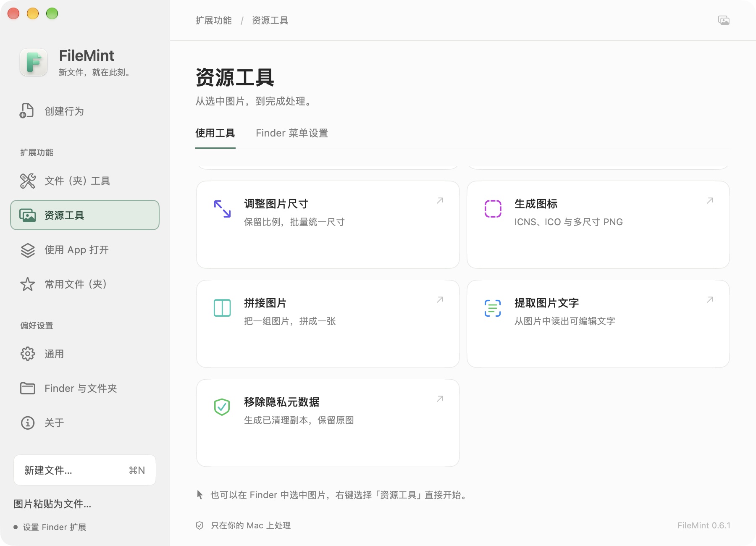Open the 调整图片尺寸 card title
The width and height of the screenshot is (756, 546).
[276, 204]
